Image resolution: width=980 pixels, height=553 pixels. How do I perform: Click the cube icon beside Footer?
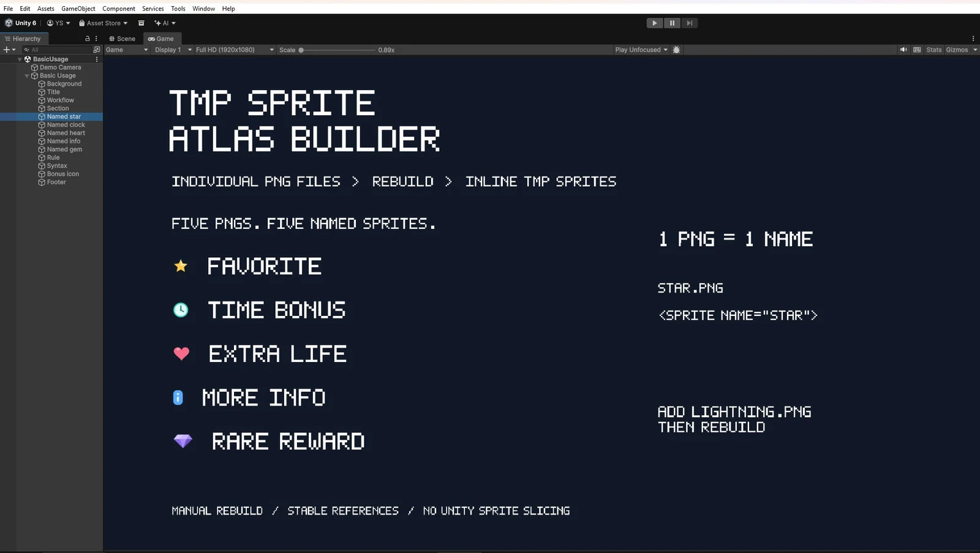tap(42, 182)
